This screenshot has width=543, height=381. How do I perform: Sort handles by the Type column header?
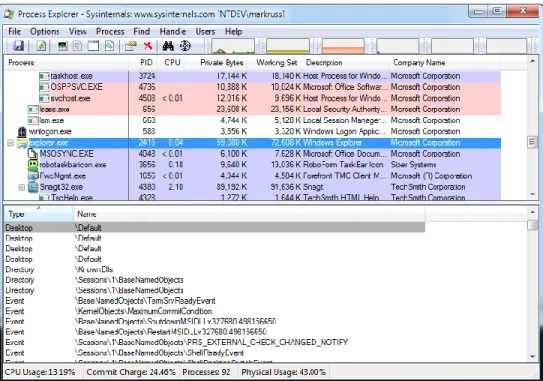(x=38, y=214)
